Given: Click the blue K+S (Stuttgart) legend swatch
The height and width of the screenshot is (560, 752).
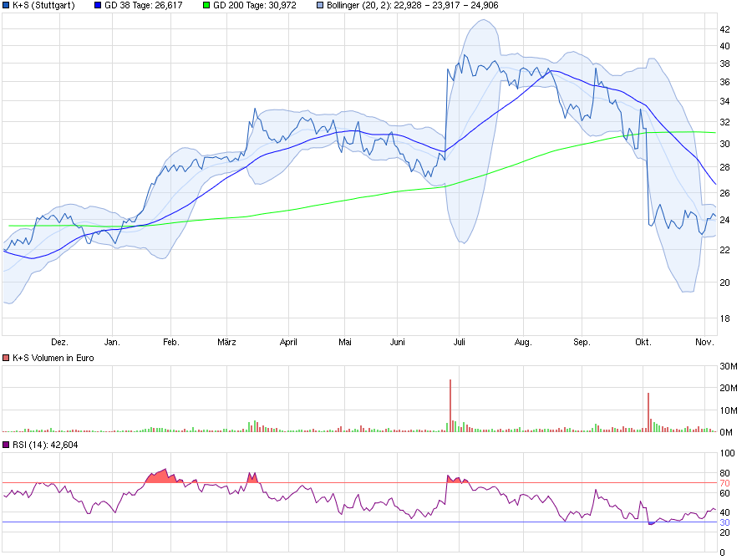Looking at the screenshot, I should (x=6, y=6).
